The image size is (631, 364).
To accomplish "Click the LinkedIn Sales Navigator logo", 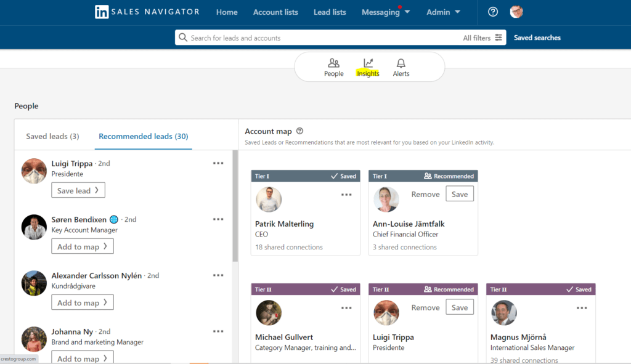I will (147, 12).
